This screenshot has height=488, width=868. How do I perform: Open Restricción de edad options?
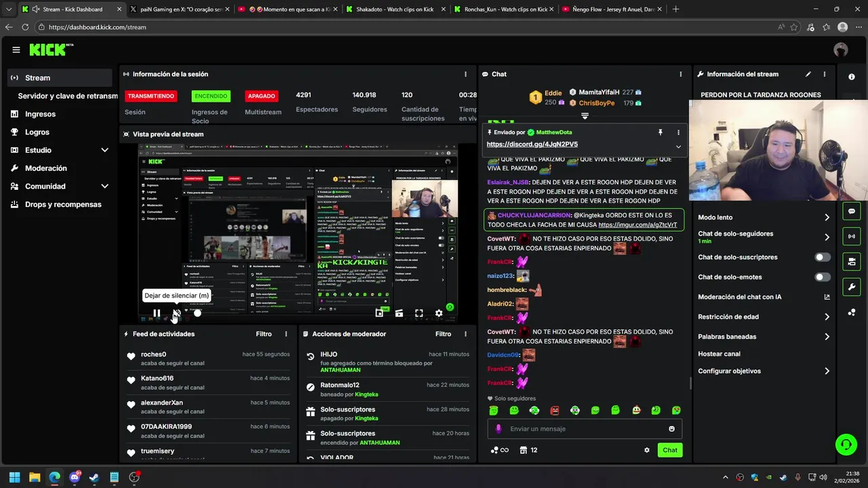(764, 317)
